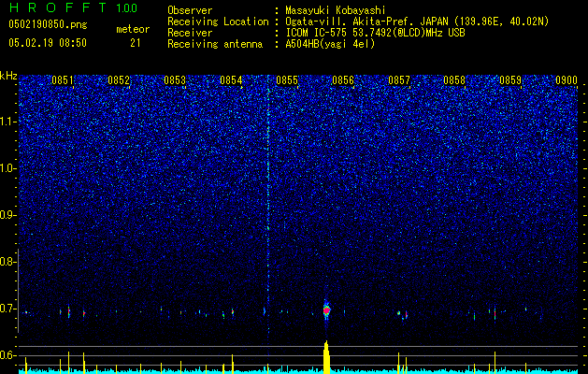Select the A504HB(yagi 4el) antenna text
Screen dimensions: 588x374
tap(330, 44)
